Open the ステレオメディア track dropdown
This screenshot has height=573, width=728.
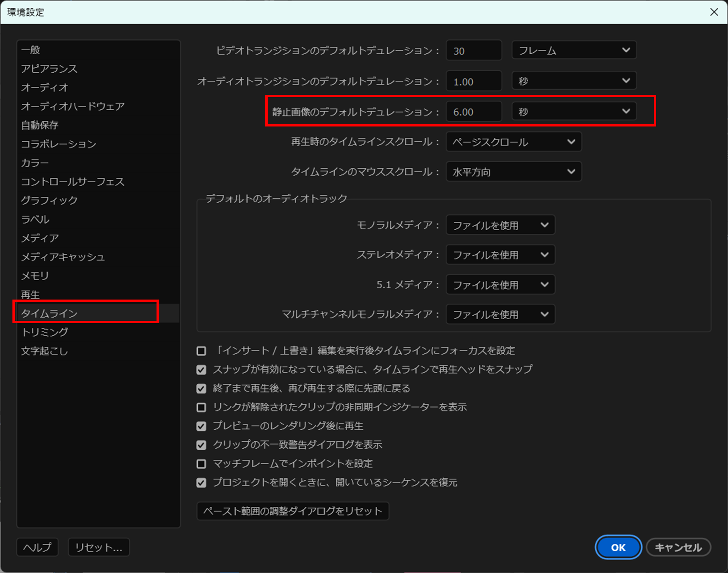point(500,255)
